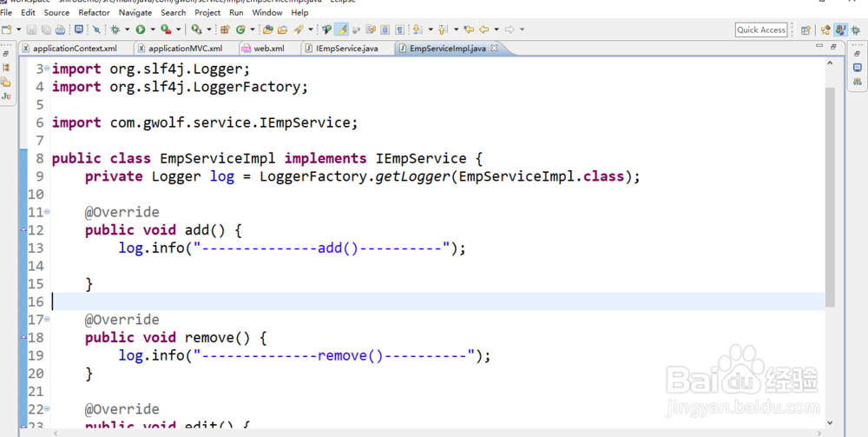Click the Open Type icon
Screen dimensions: 868x437
point(268,30)
